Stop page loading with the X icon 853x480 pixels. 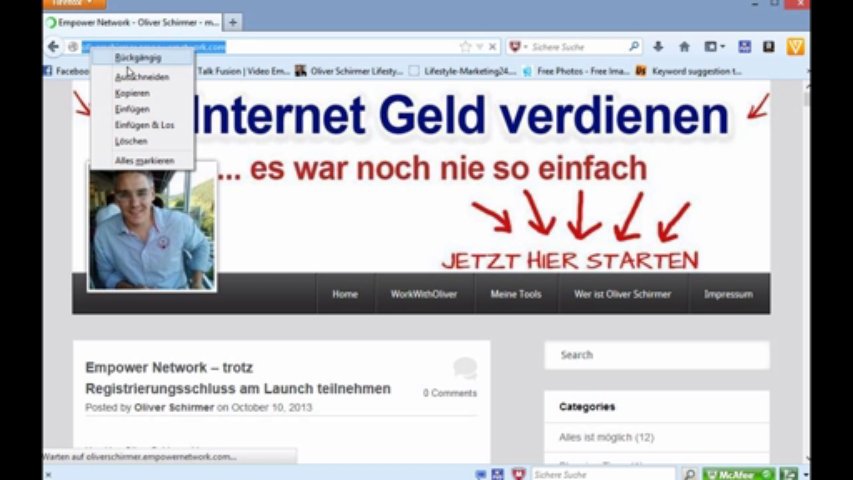pos(493,47)
